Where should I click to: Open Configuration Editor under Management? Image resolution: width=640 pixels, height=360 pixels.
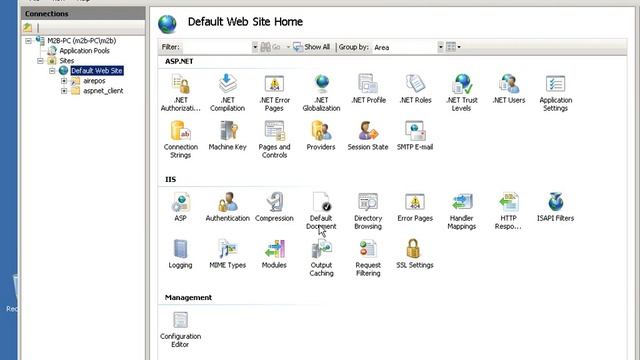(x=180, y=330)
